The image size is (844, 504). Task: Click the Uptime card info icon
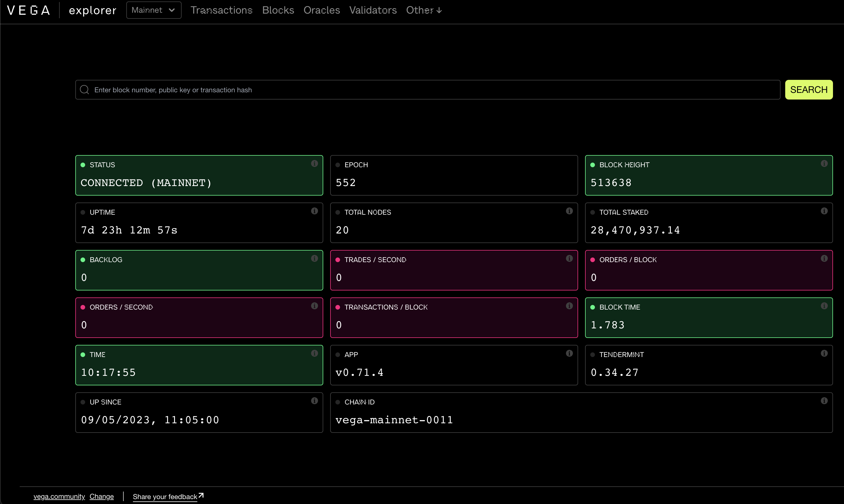[x=314, y=211]
